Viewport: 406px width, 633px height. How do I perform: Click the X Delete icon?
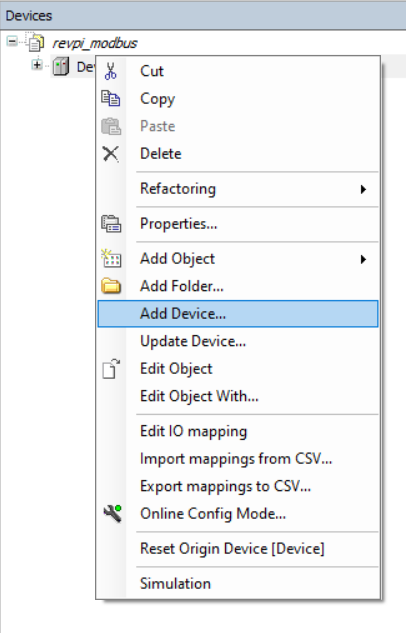point(110,154)
